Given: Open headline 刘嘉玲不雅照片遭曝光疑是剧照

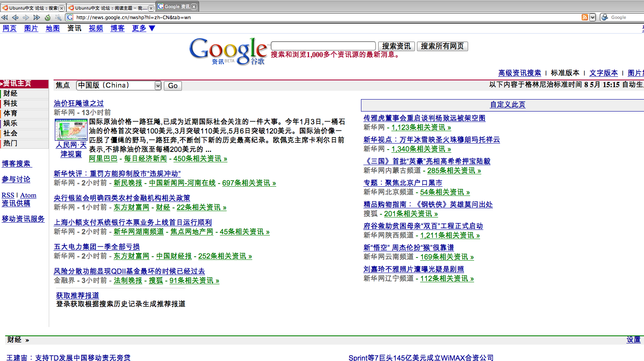Looking at the screenshot, I should coord(414,269).
